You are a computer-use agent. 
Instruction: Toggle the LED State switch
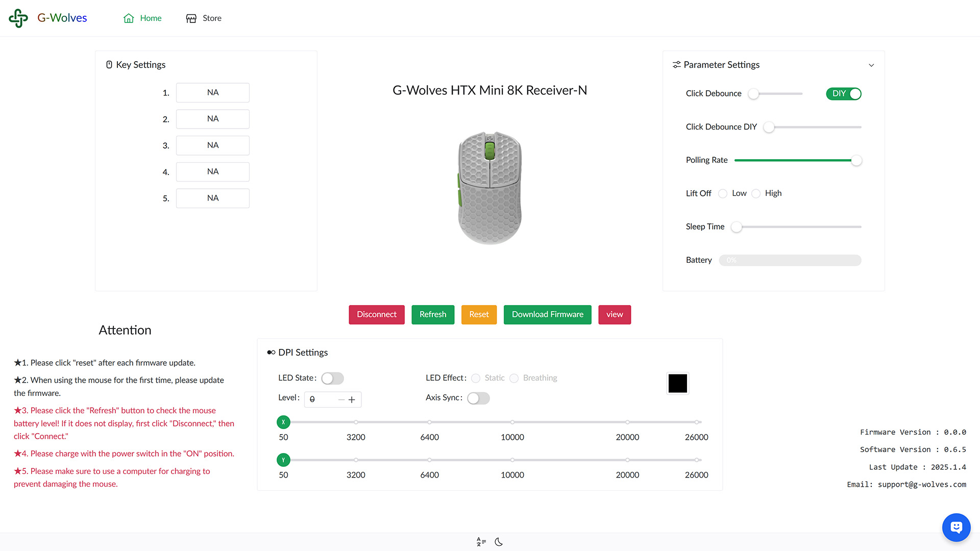click(x=332, y=378)
